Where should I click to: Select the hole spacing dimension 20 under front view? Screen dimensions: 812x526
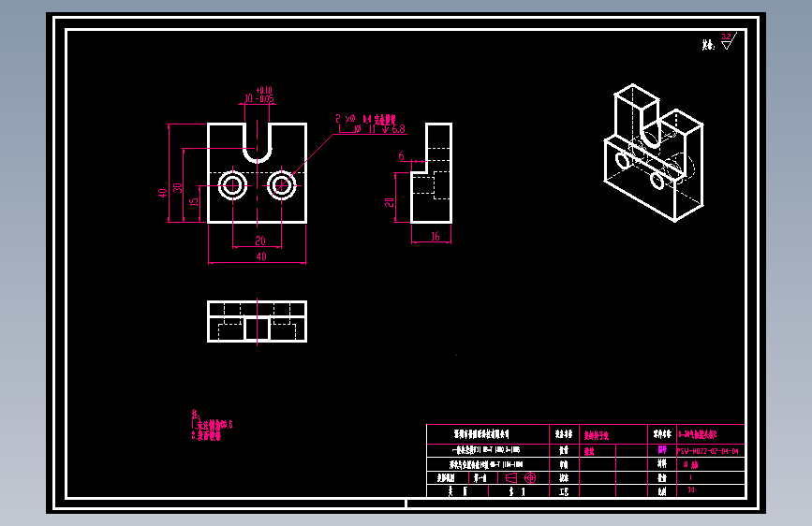point(260,241)
